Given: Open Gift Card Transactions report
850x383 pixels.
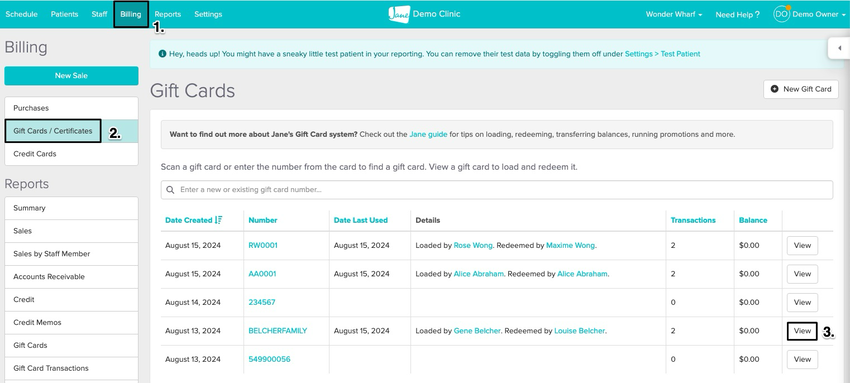Looking at the screenshot, I should pos(71,368).
